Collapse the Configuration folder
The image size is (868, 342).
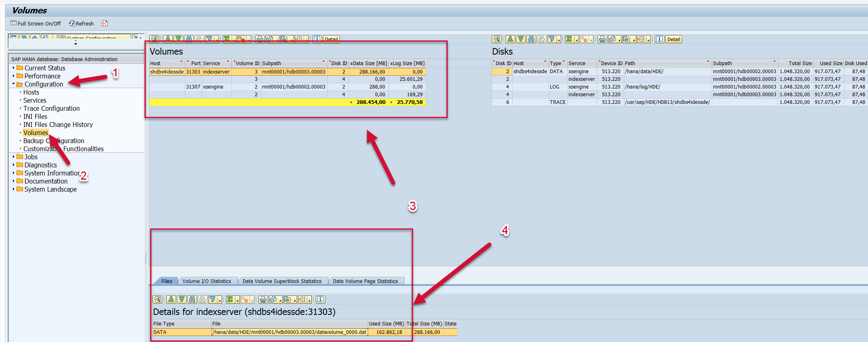(x=13, y=84)
